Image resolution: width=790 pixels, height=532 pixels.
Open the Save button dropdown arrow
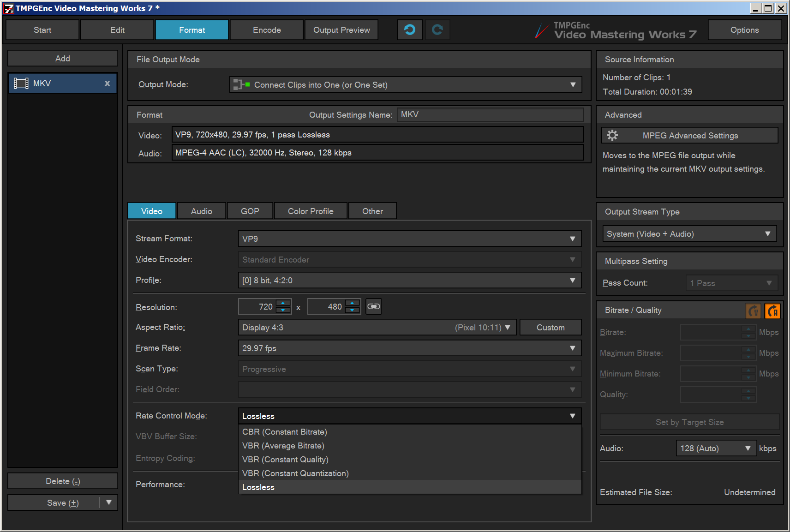pyautogui.click(x=109, y=502)
